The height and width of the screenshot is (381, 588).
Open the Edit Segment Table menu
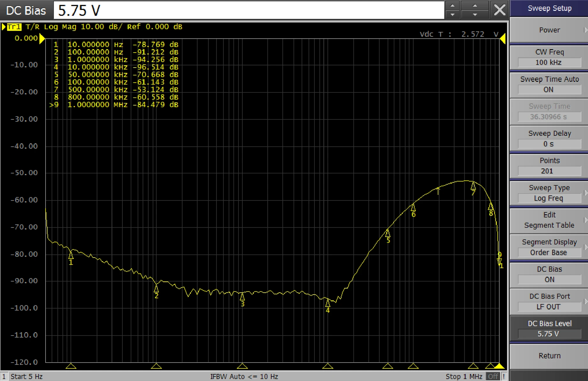pyautogui.click(x=549, y=220)
